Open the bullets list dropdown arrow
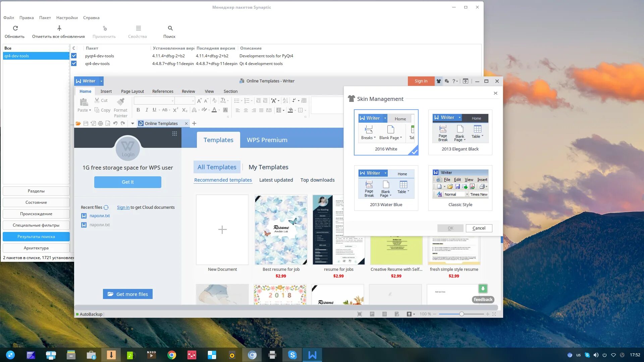The image size is (644, 362). click(242, 101)
